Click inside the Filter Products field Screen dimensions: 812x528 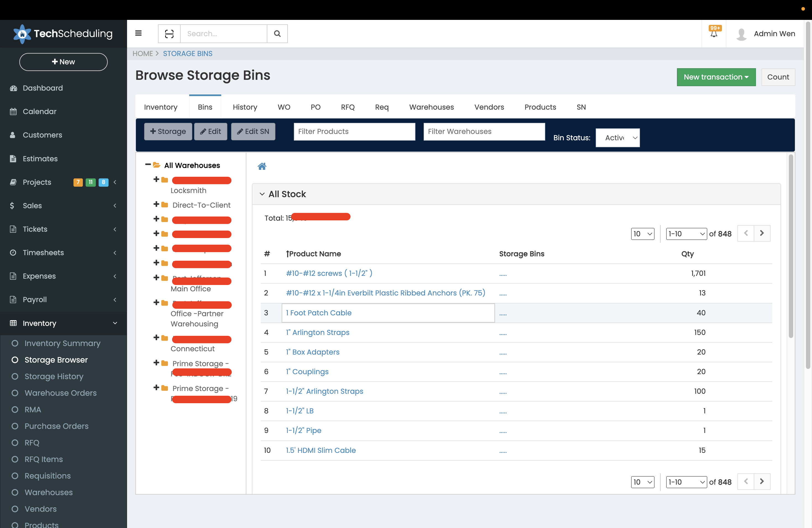point(354,131)
